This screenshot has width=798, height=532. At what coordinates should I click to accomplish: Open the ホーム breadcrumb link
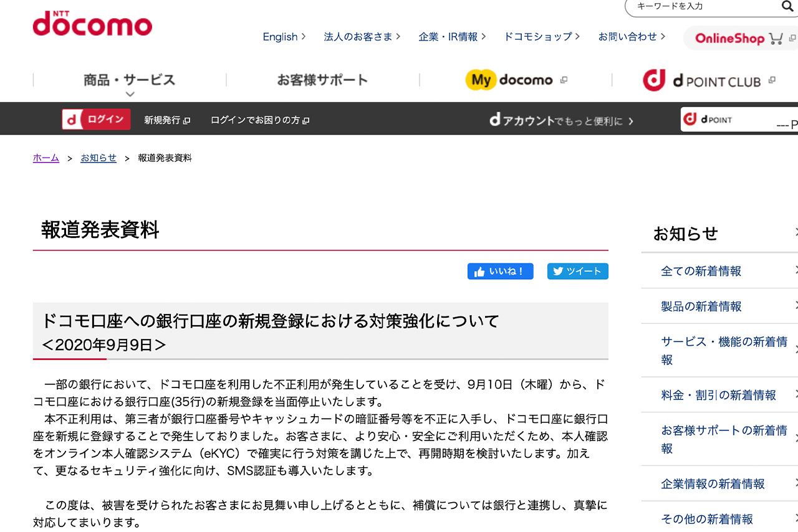pyautogui.click(x=45, y=158)
